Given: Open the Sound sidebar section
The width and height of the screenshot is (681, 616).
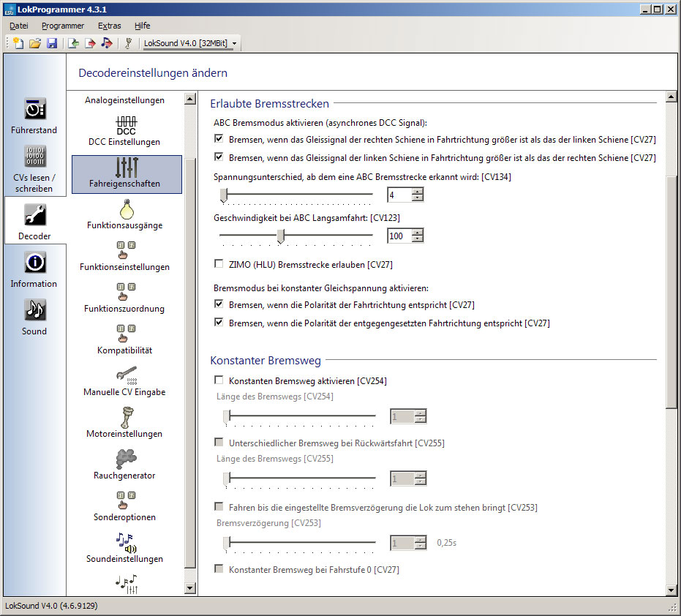Looking at the screenshot, I should coord(34,317).
